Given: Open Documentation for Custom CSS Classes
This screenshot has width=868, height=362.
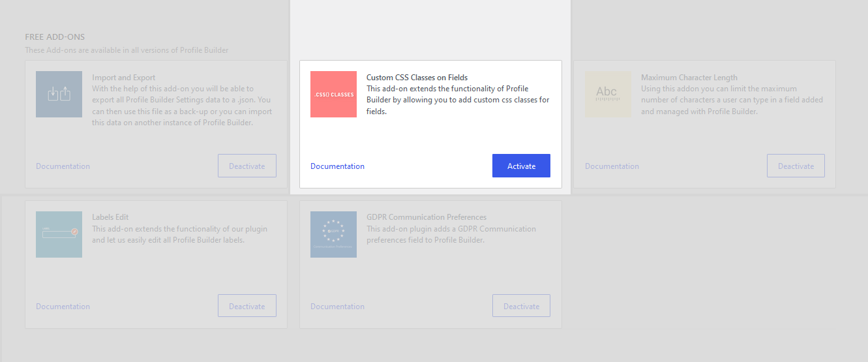Looking at the screenshot, I should pos(337,166).
